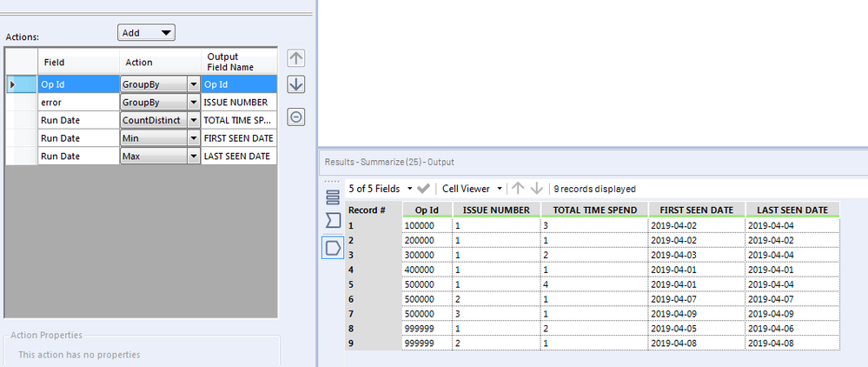Open the CountDistinct action dropdown

(193, 120)
